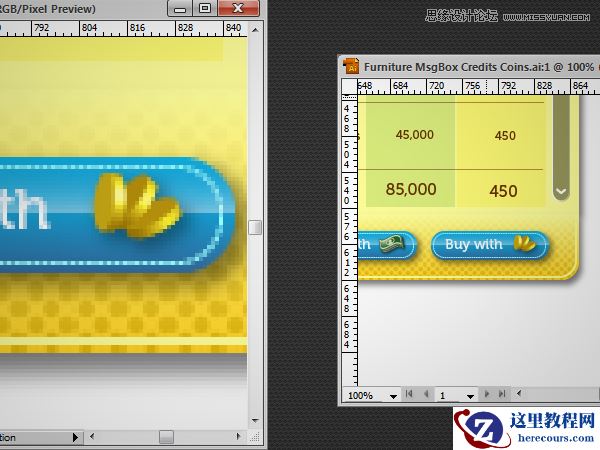This screenshot has height=450, width=600.
Task: Click scroll up arrow in Pixel Preview window
Action: point(255,30)
